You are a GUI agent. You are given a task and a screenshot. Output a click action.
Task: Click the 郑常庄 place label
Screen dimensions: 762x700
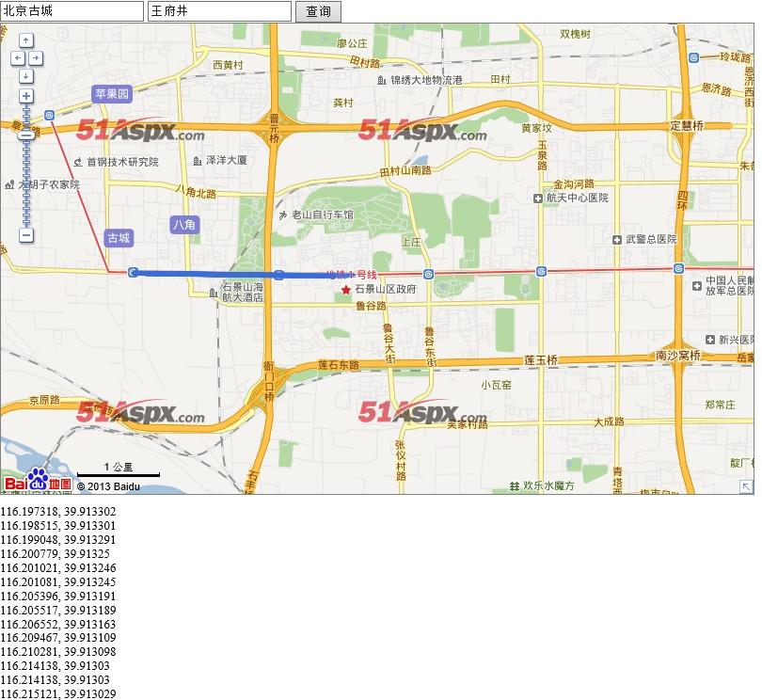pyautogui.click(x=721, y=405)
